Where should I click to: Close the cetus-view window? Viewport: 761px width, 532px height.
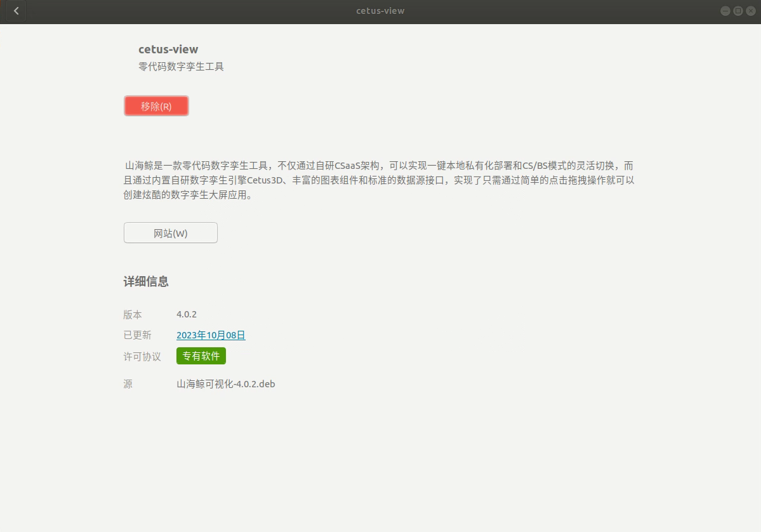tap(750, 11)
